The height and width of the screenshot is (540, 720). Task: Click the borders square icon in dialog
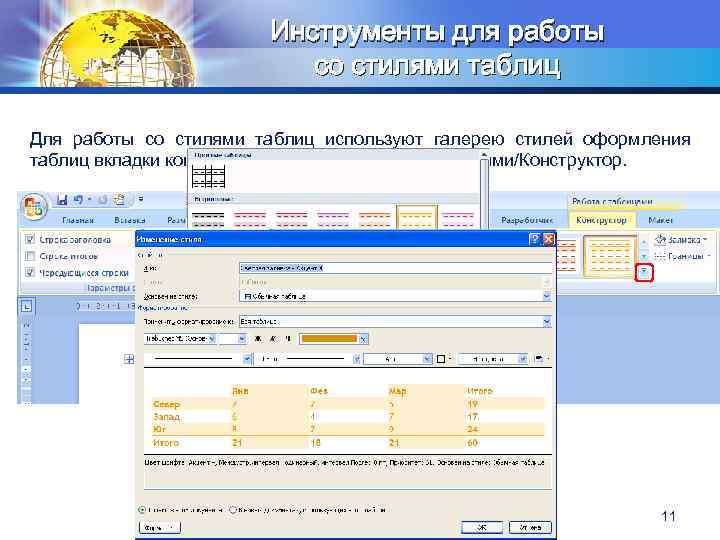pos(441,359)
